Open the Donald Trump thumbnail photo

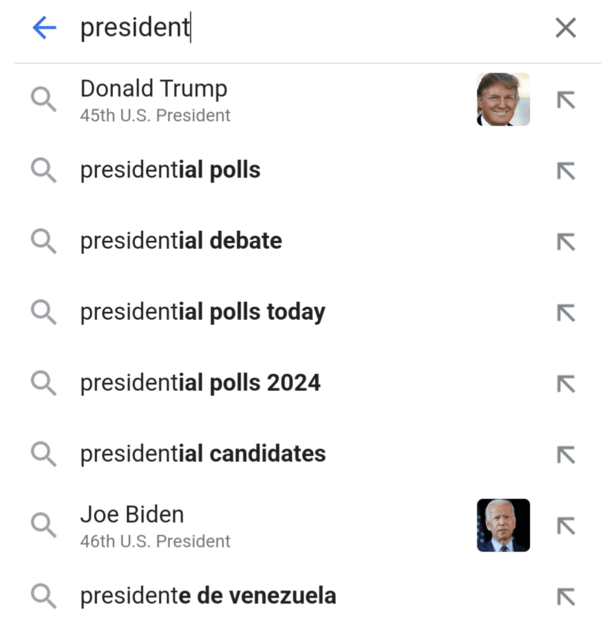(503, 99)
